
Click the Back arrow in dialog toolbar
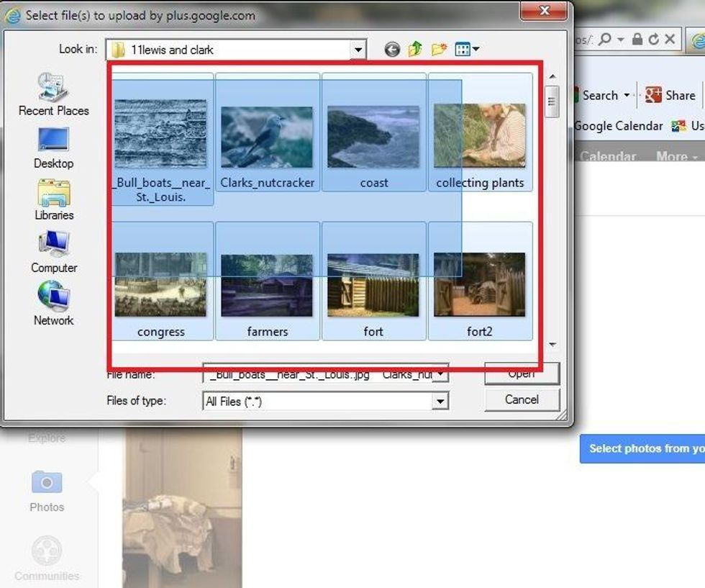[392, 50]
